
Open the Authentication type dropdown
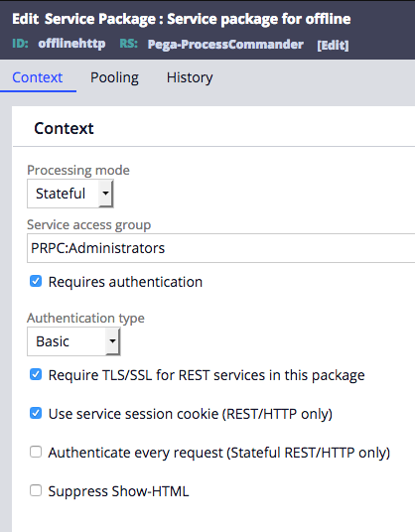[73, 341]
